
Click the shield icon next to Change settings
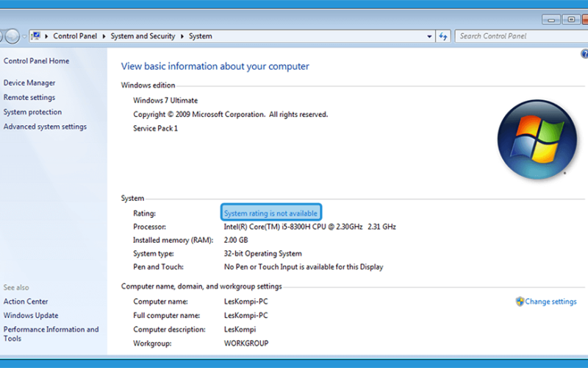(x=520, y=302)
